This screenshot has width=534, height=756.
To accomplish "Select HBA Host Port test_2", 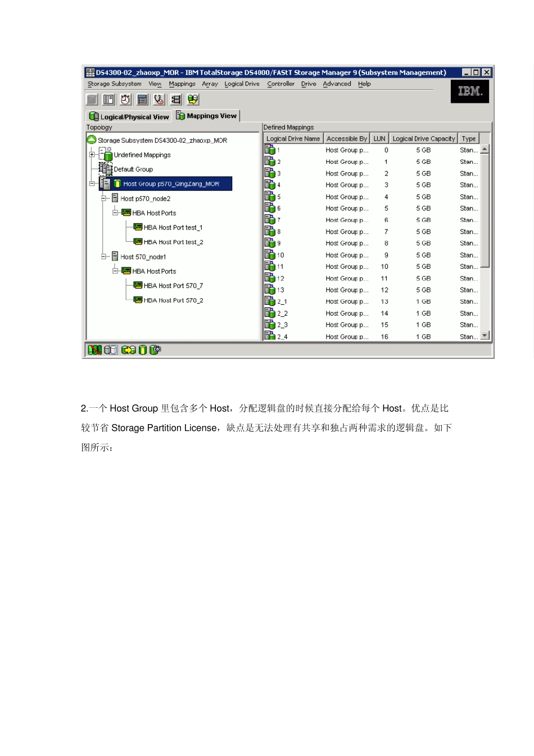I will [173, 242].
